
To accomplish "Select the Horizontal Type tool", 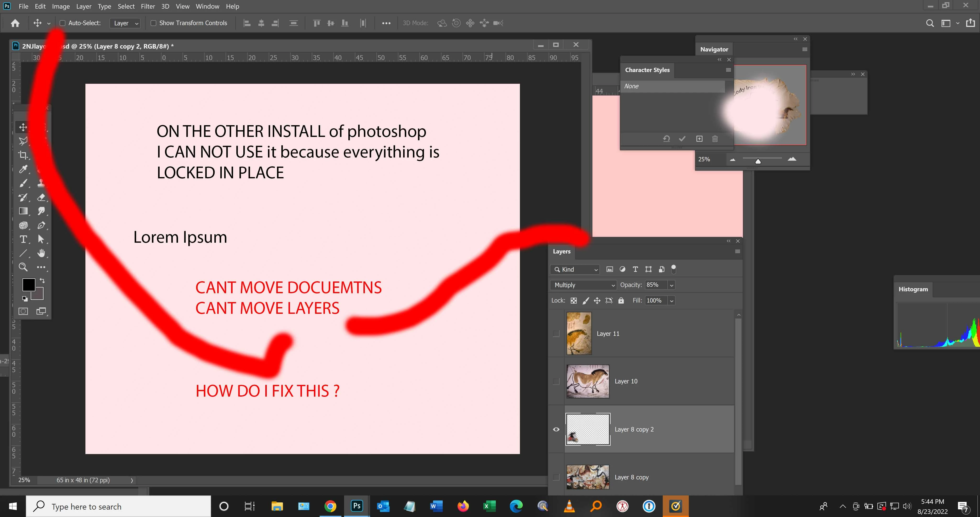I will 23,239.
